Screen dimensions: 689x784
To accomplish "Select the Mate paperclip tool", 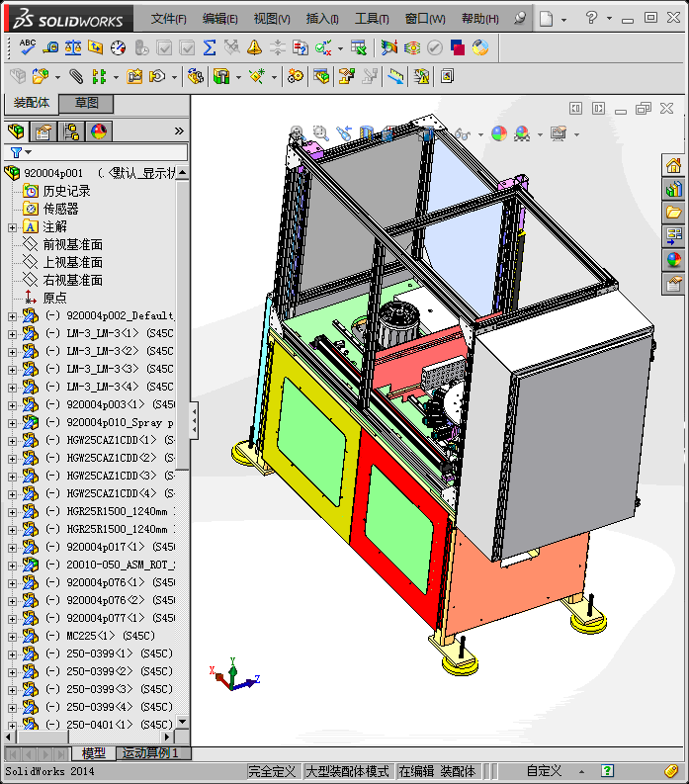I will (76, 76).
